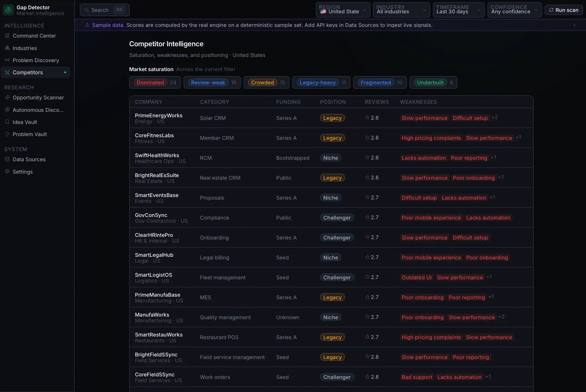
Task: Open SwiftHealthWorks company row
Action: tap(331, 158)
